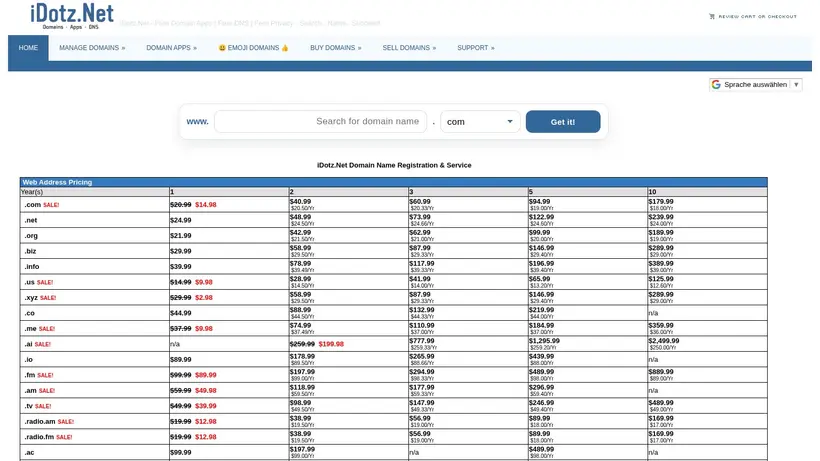This screenshot has height=461, width=820.
Task: Click the .tv row label
Action: coord(28,406)
